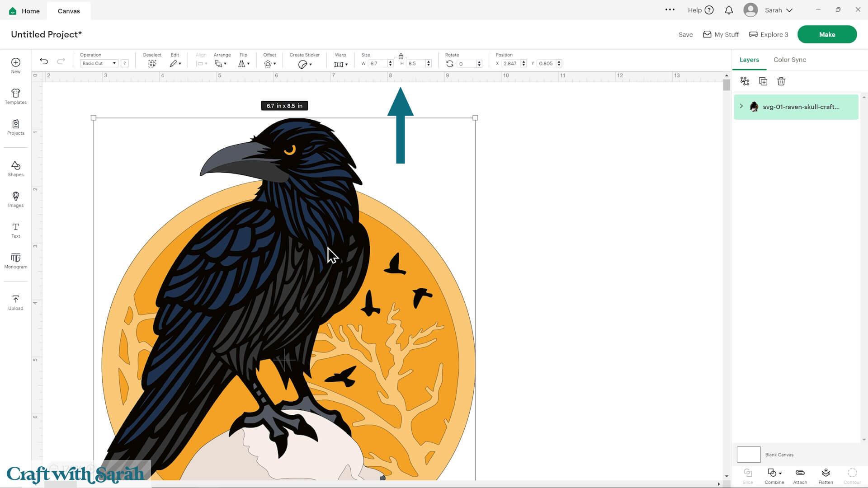Screen dimensions: 868x488
Task: Expand the svg-01-raven-skull-craft layer
Action: point(741,106)
